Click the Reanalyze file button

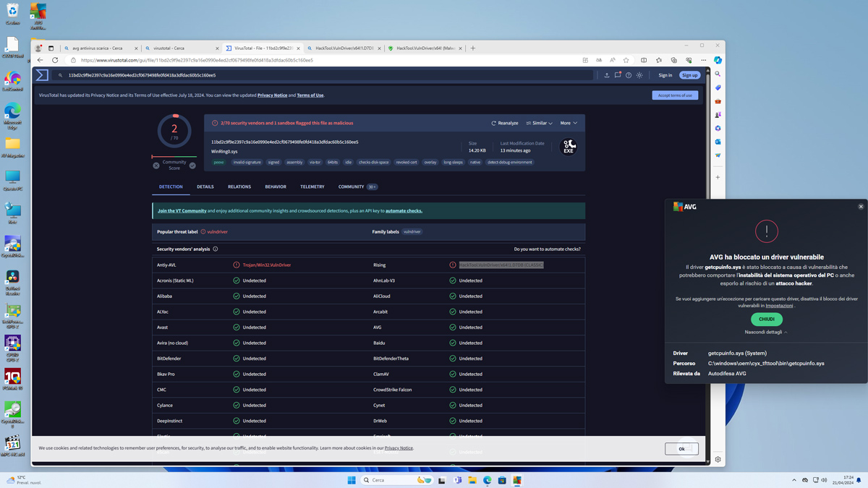505,123
